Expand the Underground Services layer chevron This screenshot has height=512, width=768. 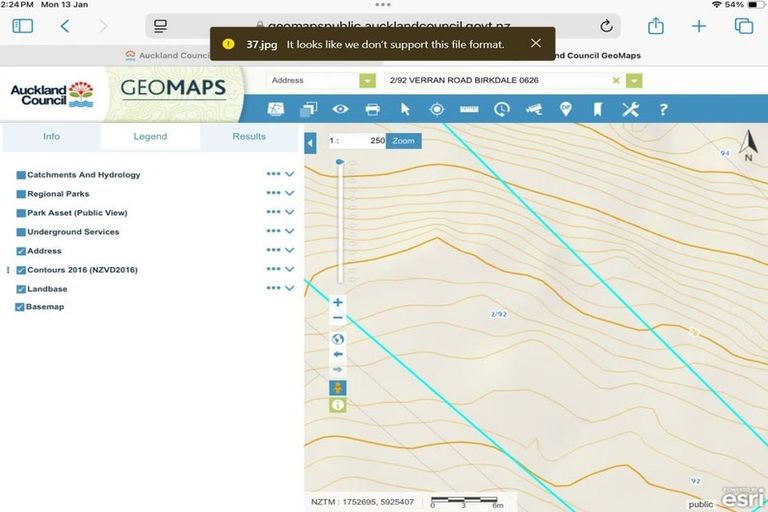point(290,232)
